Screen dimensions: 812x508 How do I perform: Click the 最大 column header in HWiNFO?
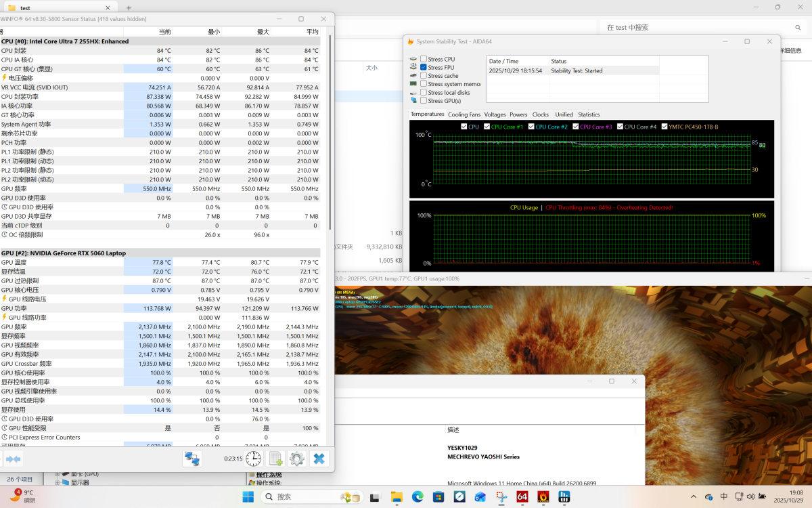tap(263, 32)
